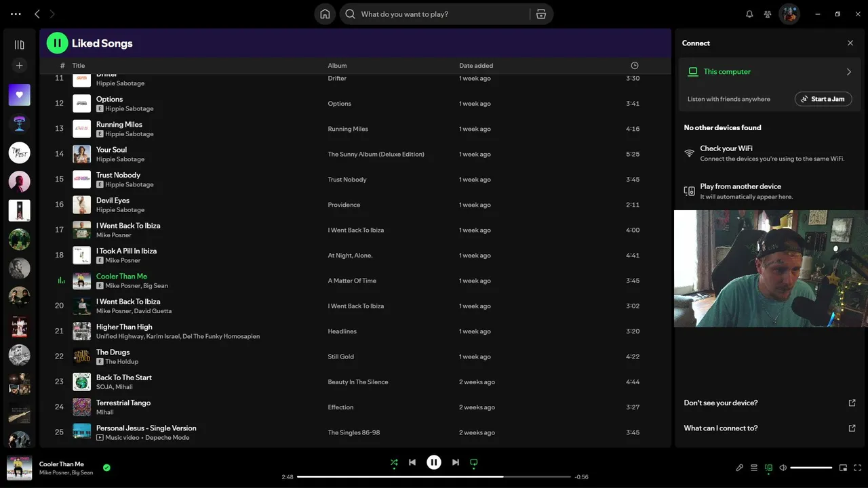Toggle saved status for Cooler Than Me
Screen dimensions: 868x488
106,468
